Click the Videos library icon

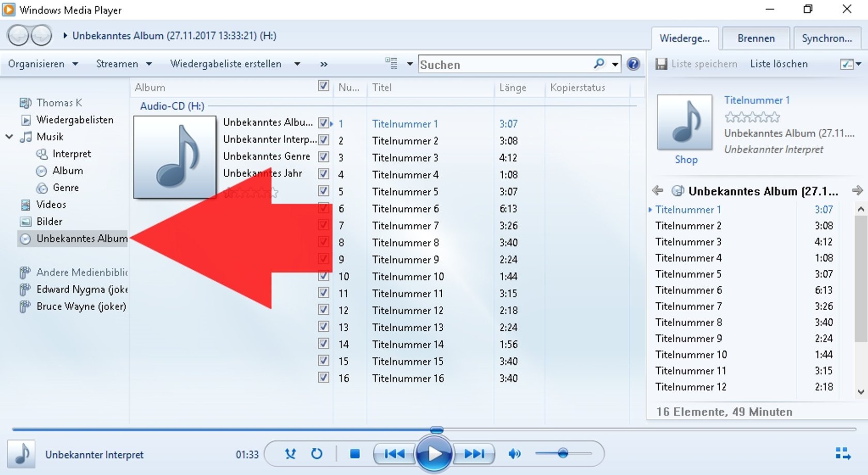(25, 205)
